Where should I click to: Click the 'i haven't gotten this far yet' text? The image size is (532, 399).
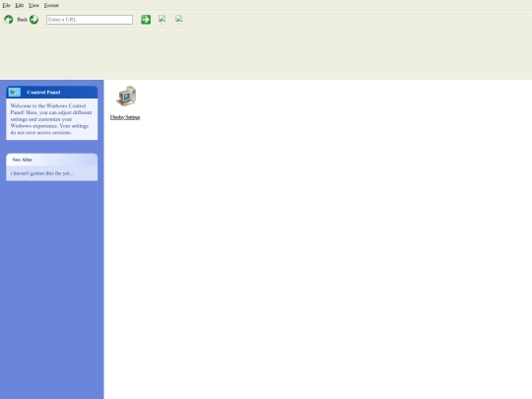41,173
